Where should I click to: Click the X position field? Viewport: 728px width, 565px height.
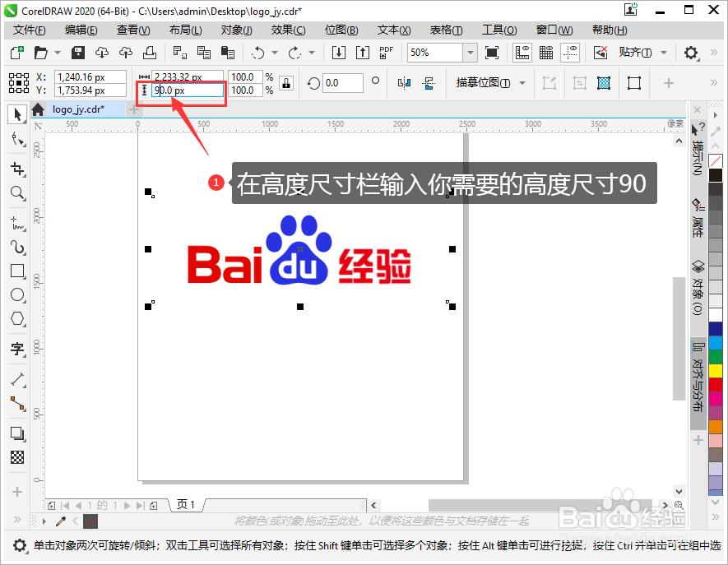point(90,76)
